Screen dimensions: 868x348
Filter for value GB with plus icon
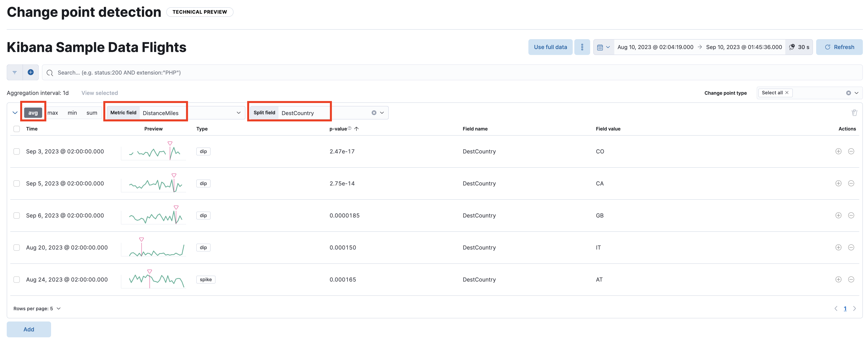[838, 215]
